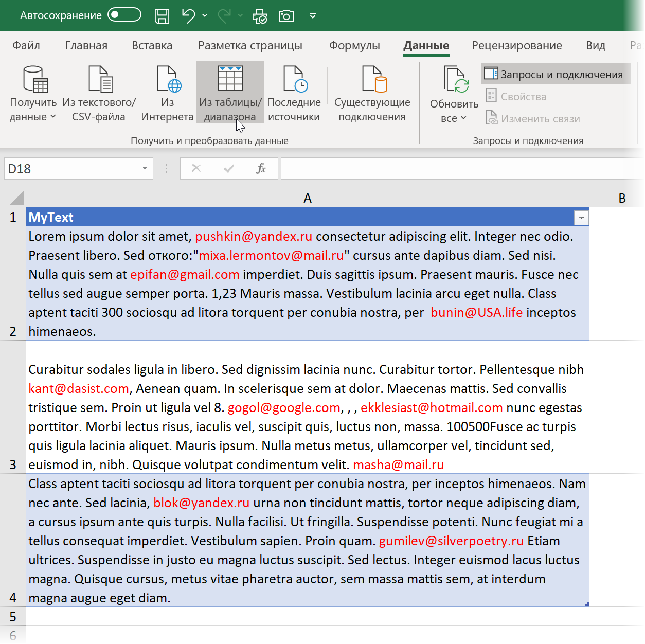Click Из таблицы/диапазона button
This screenshot has height=644, width=645.
pos(230,93)
